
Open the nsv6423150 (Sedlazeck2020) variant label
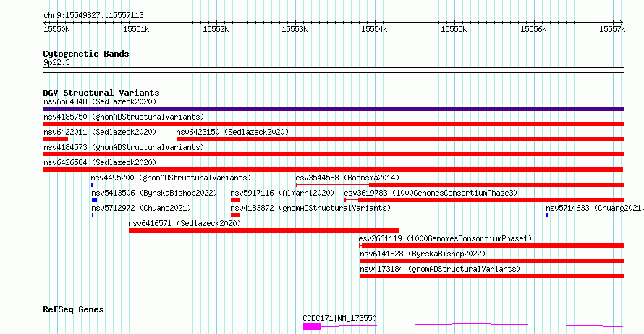coord(232,132)
